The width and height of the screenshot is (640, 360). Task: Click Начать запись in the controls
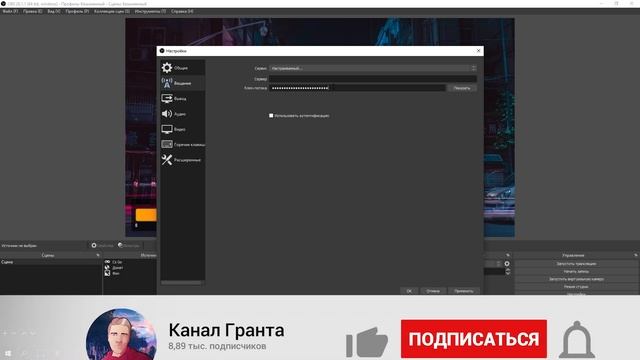[x=576, y=271]
